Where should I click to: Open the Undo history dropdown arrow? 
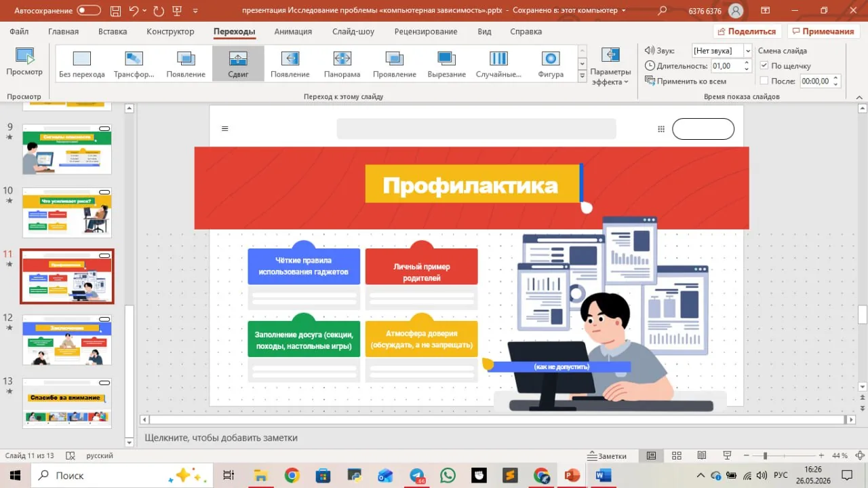point(145,12)
